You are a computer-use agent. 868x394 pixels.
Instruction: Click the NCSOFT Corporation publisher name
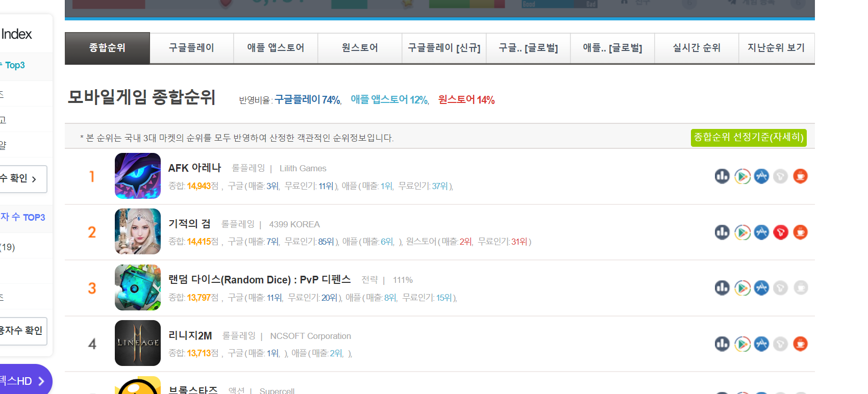click(x=310, y=336)
